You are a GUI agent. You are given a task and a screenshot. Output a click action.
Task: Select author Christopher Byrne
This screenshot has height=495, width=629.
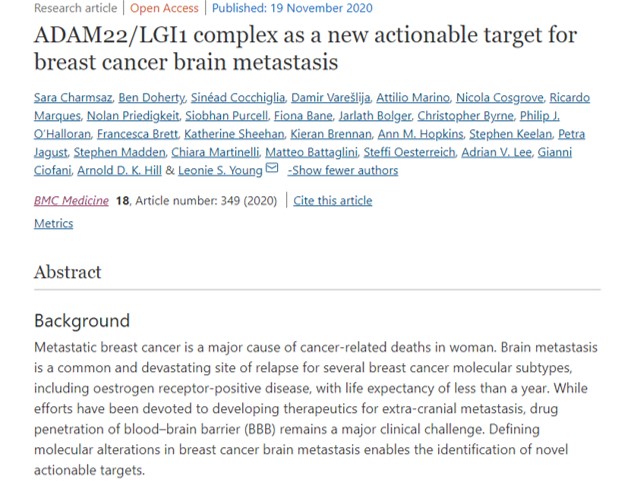click(465, 116)
